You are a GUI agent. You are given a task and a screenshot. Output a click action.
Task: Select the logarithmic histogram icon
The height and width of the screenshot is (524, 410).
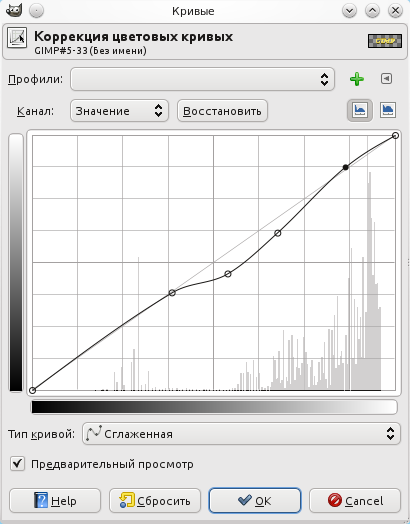(388, 110)
